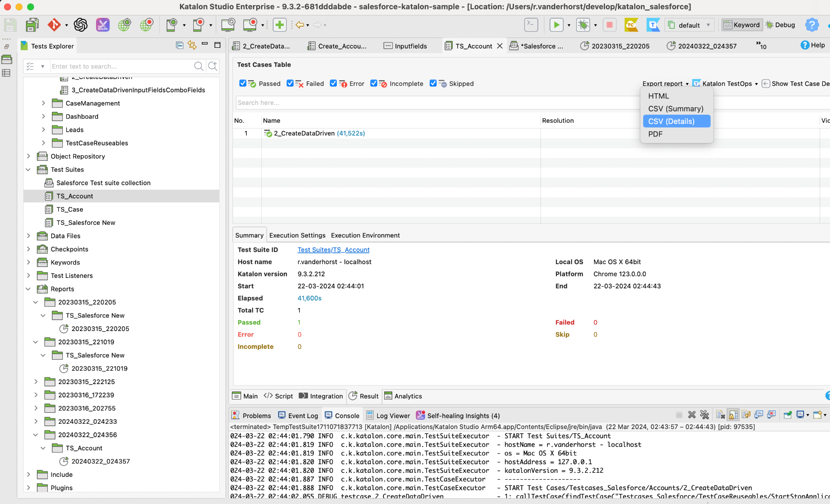Click the terminal command builder icon

[x=531, y=25]
